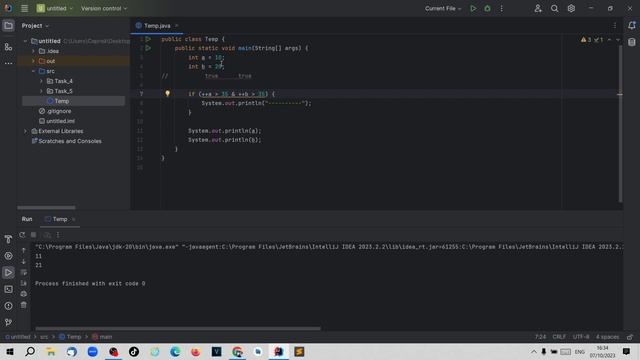Change the CRLF line separator

click(x=559, y=337)
